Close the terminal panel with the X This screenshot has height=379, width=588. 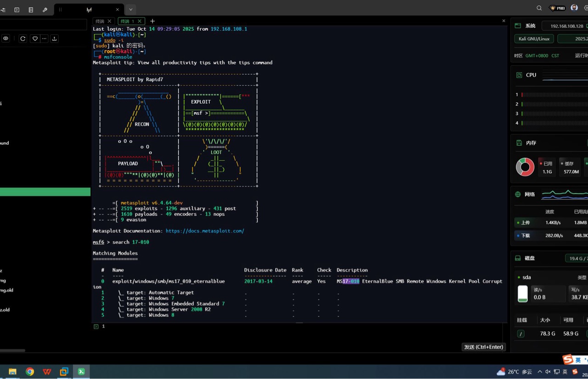click(x=503, y=21)
